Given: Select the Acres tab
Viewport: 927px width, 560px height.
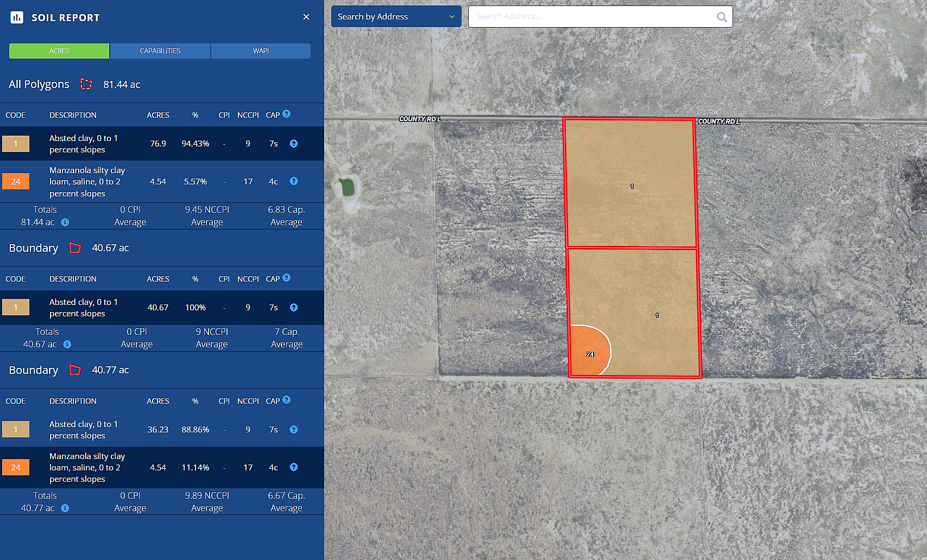Looking at the screenshot, I should 59,51.
